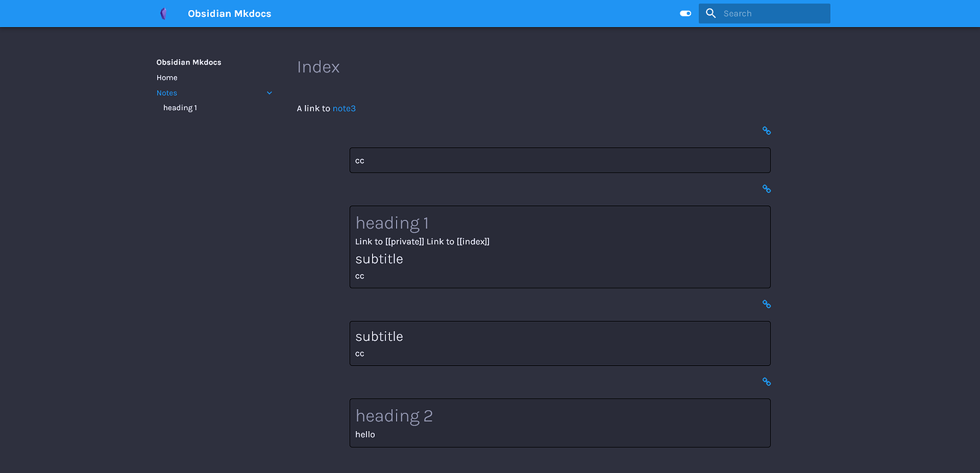Collapse the Notes section using its chevron
Screen dimensions: 980x473
[x=268, y=92]
